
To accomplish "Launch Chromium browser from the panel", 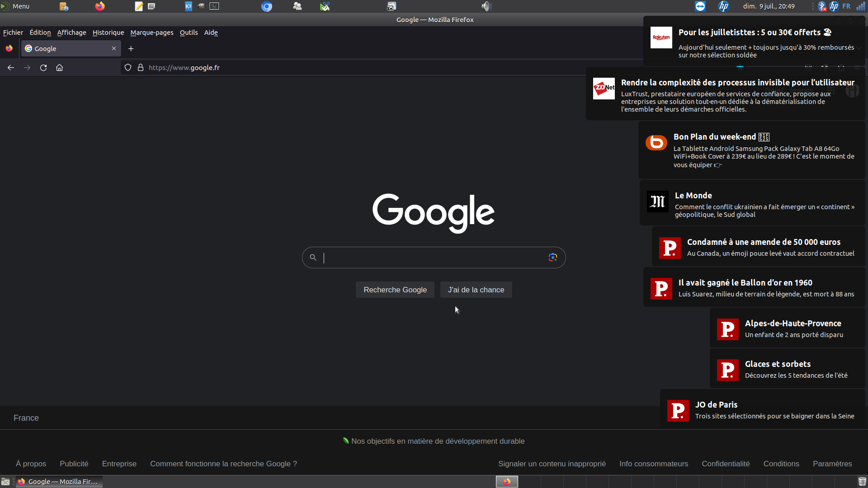I will [267, 6].
